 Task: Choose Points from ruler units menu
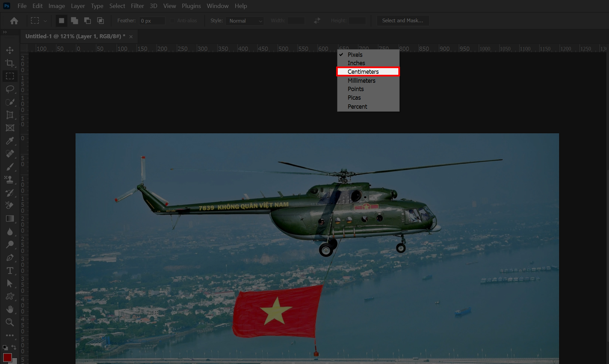click(x=368, y=89)
